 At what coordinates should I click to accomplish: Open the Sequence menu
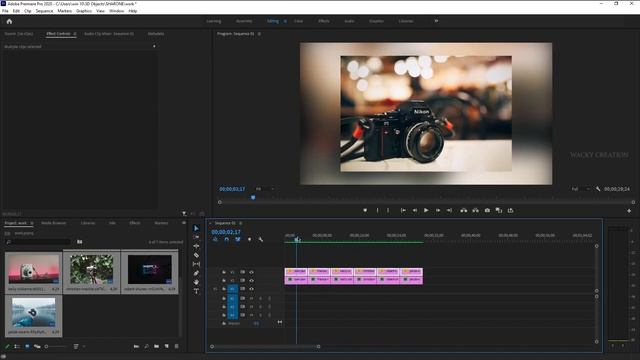pos(44,11)
